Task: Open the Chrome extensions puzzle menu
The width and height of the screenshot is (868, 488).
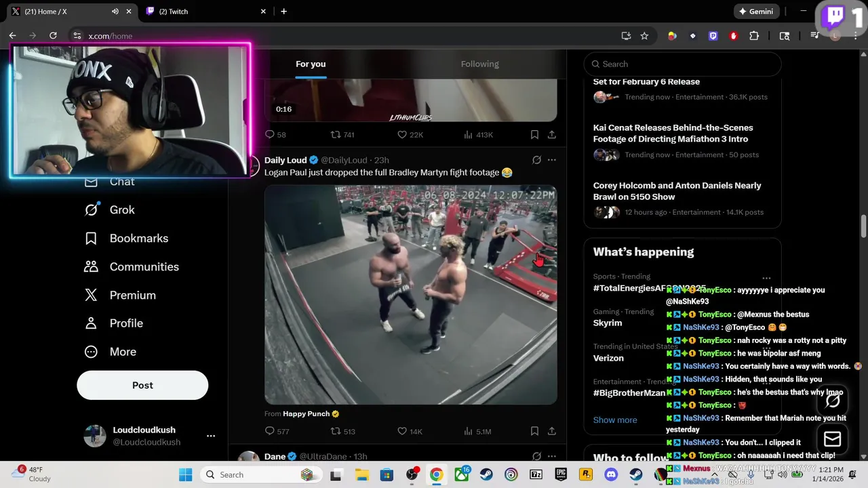Action: click(x=754, y=36)
